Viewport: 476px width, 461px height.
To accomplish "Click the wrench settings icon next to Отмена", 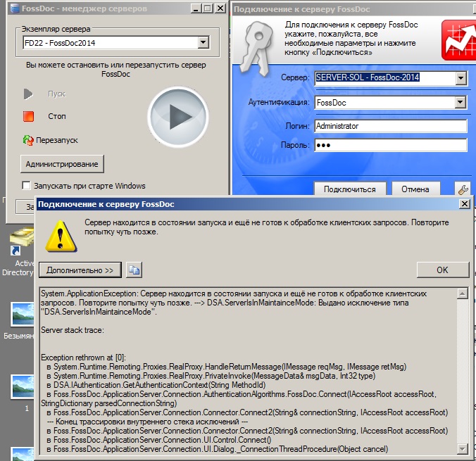I will (463, 189).
